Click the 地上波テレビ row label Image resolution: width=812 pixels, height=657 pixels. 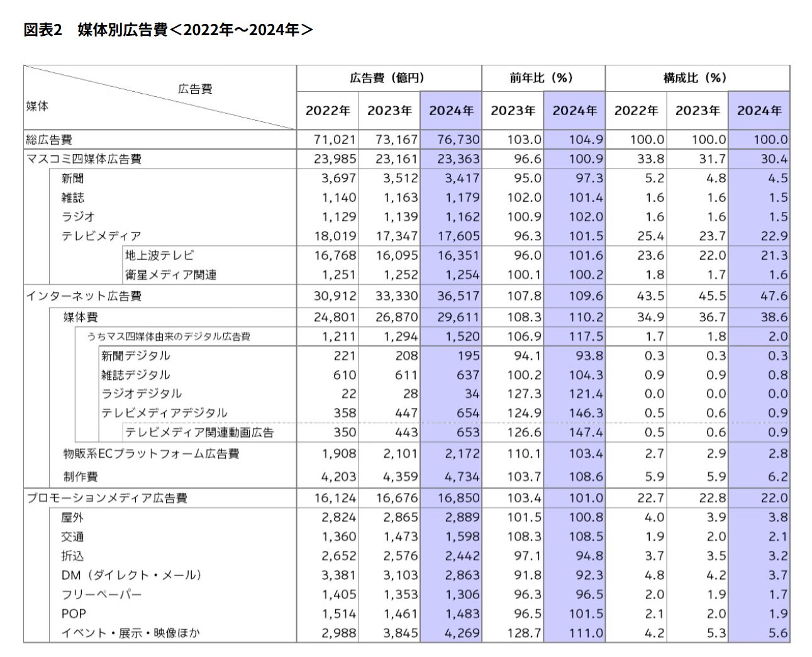(x=159, y=256)
